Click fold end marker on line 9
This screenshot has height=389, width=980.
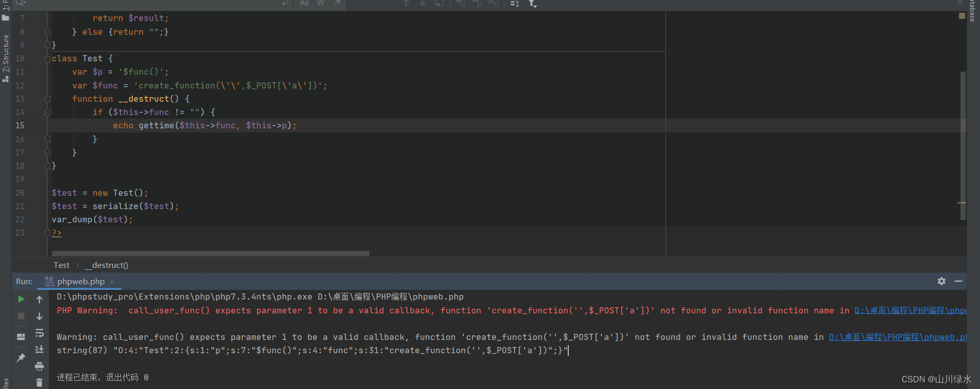point(47,45)
